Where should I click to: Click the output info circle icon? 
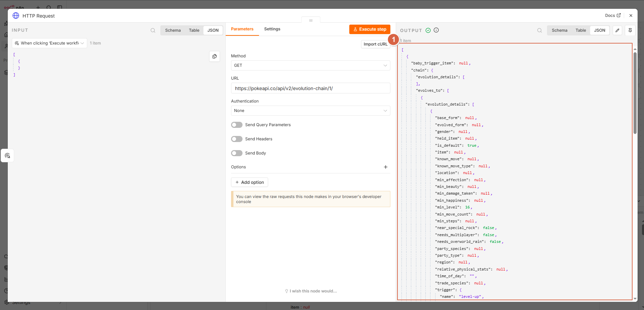436,30
